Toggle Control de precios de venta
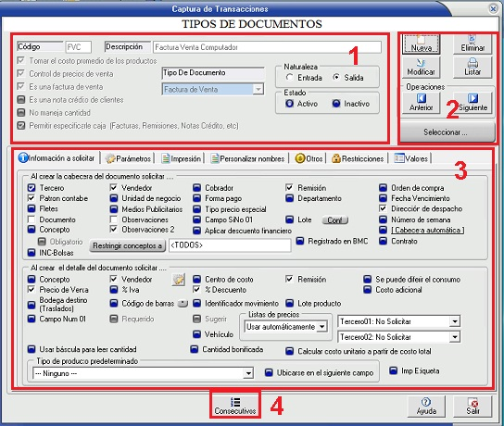 pyautogui.click(x=21, y=73)
